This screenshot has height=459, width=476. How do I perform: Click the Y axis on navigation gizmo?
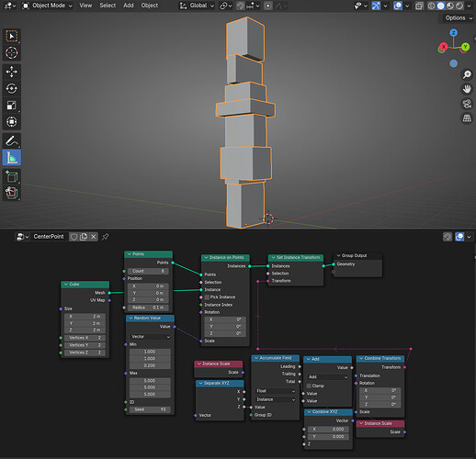(465, 47)
